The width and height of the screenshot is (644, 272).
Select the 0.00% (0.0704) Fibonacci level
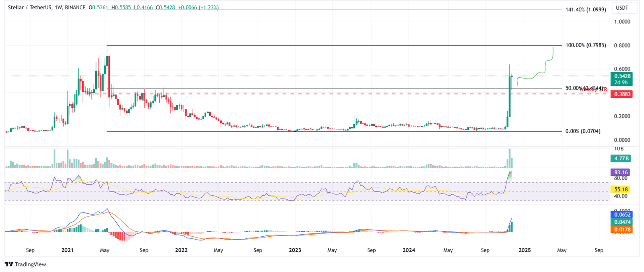(x=584, y=131)
